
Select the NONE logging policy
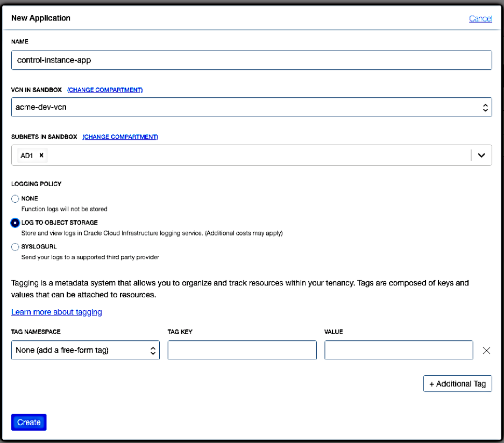coord(15,198)
